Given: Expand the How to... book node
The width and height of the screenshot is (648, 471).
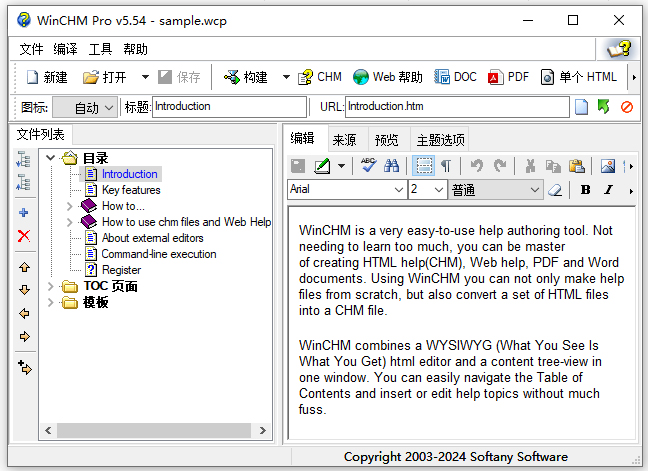Looking at the screenshot, I should point(69,206).
